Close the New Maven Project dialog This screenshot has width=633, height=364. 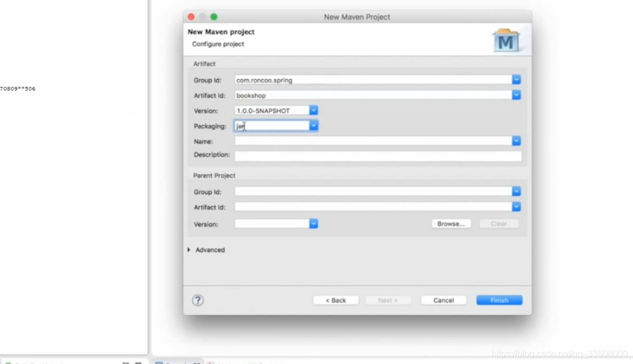coord(192,17)
